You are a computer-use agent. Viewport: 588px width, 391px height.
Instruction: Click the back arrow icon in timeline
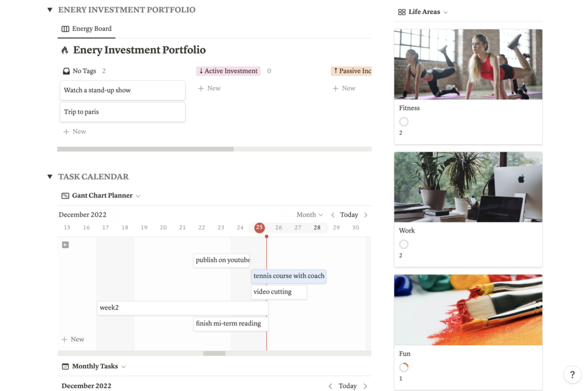tap(66, 245)
